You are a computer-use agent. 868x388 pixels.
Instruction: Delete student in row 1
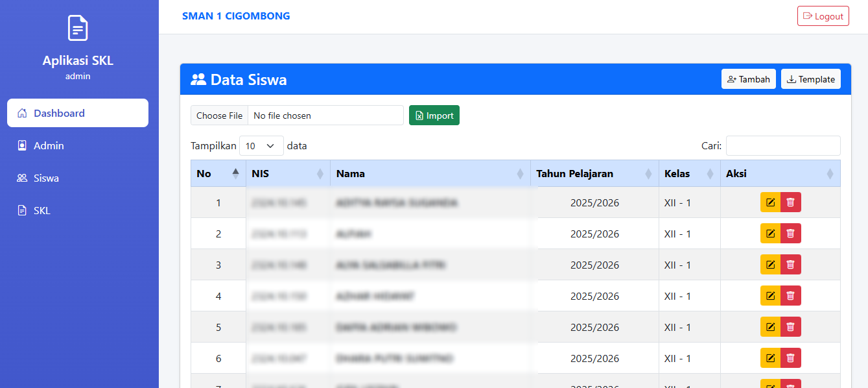click(791, 202)
